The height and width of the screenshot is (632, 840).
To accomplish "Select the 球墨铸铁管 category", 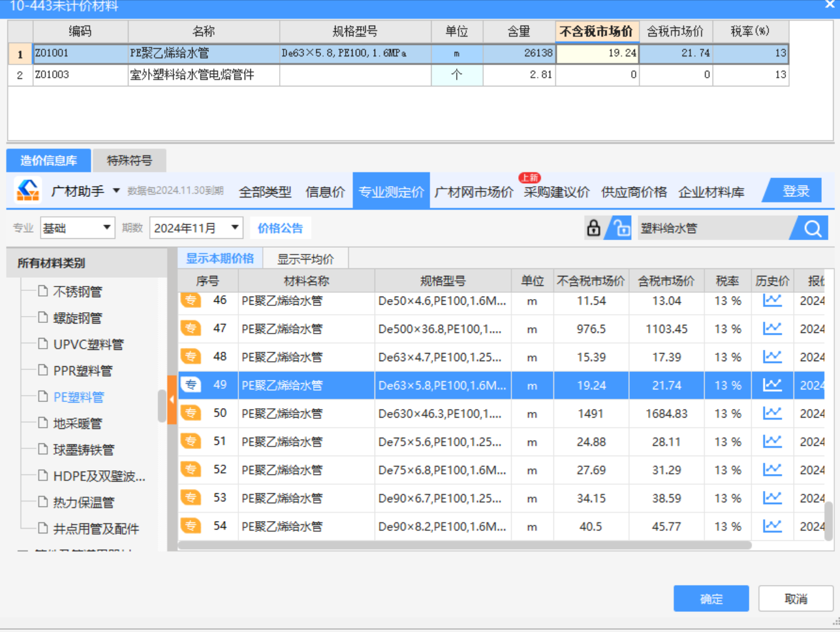I will pyautogui.click(x=83, y=450).
